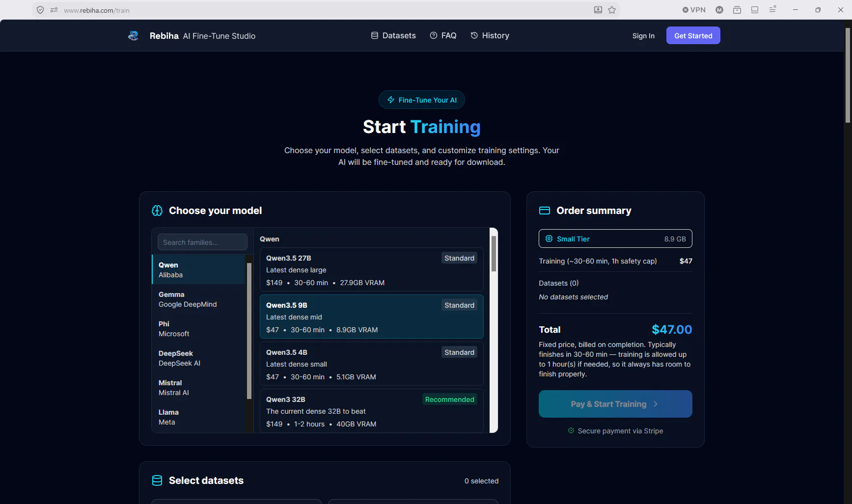Viewport: 852px width, 504px height.
Task: Click the Standard tag on Qwen3.5 27B
Action: click(460, 258)
